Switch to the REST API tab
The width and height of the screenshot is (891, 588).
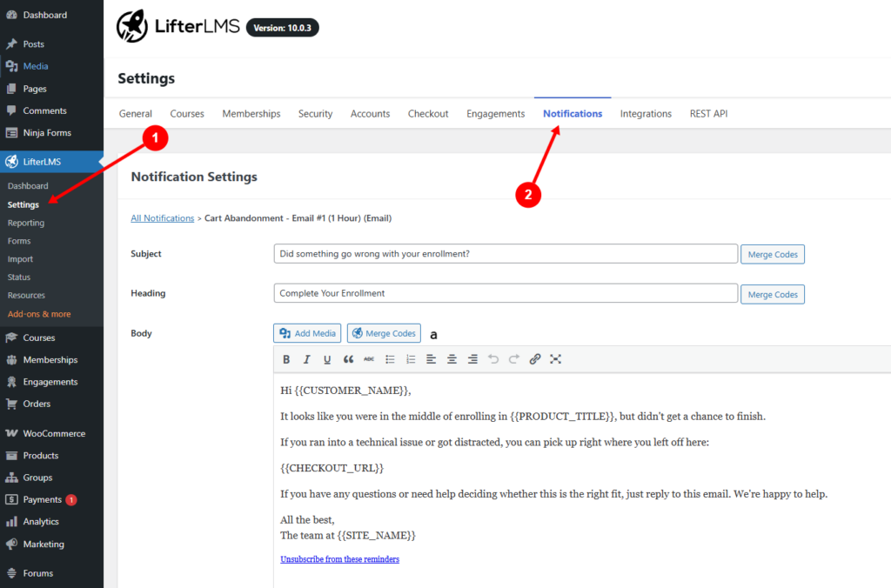click(708, 114)
